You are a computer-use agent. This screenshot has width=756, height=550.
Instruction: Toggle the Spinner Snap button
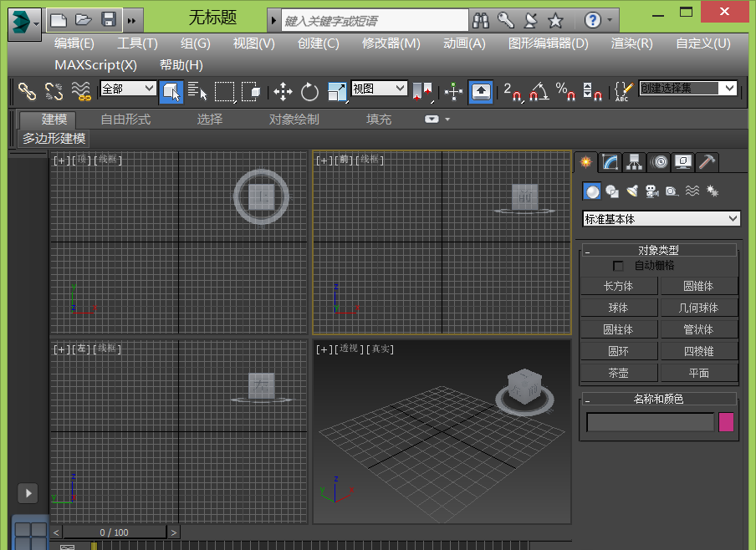(593, 92)
